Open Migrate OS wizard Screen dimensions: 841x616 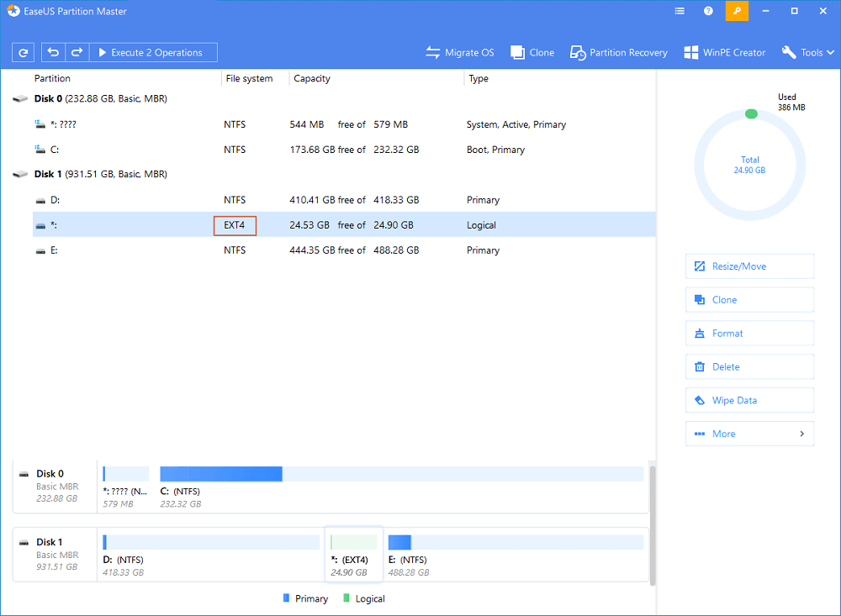point(460,53)
